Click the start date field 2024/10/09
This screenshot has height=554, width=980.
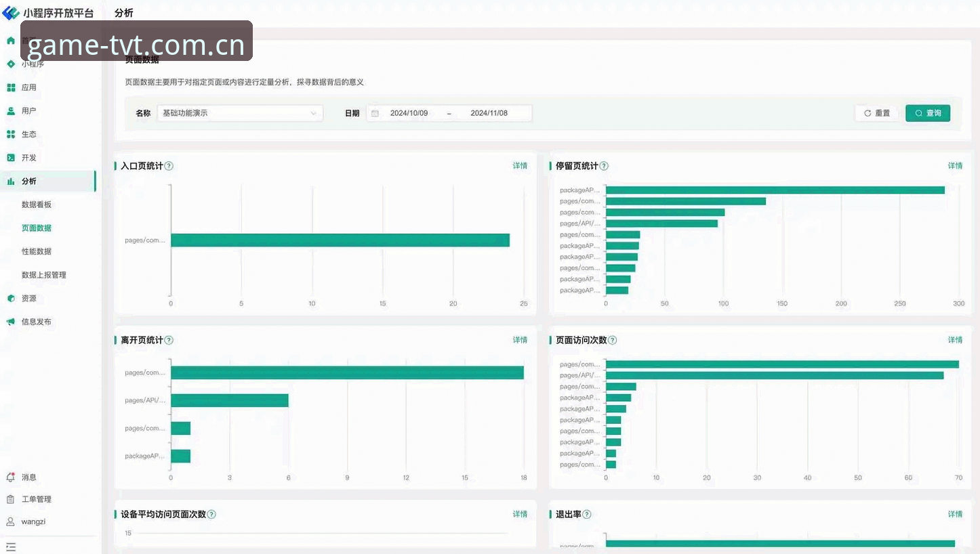tap(409, 113)
